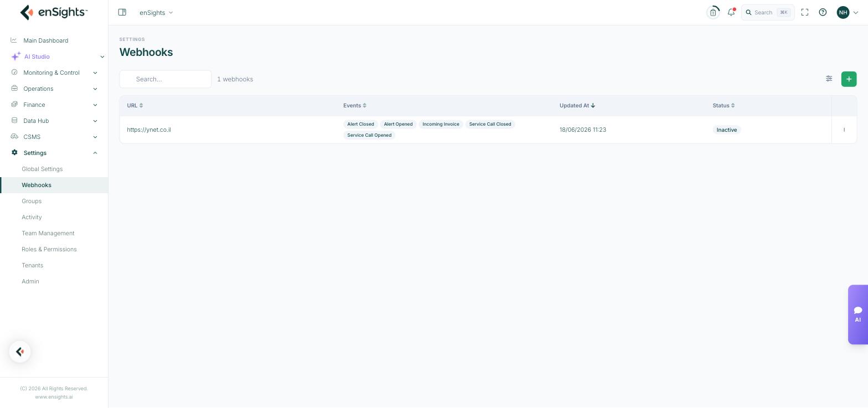
Task: Click Main Dashboard chart icon
Action: (14, 40)
